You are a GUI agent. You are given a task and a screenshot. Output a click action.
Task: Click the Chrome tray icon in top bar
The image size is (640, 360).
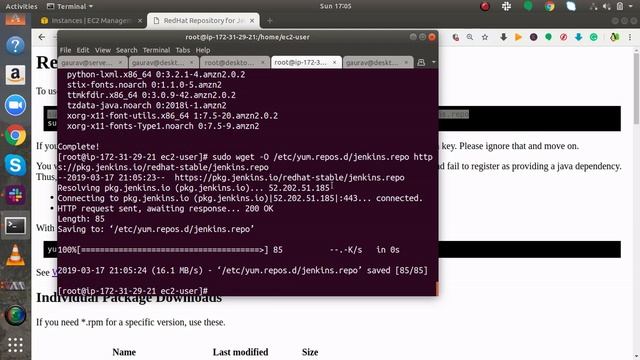pyautogui.click(x=550, y=6)
